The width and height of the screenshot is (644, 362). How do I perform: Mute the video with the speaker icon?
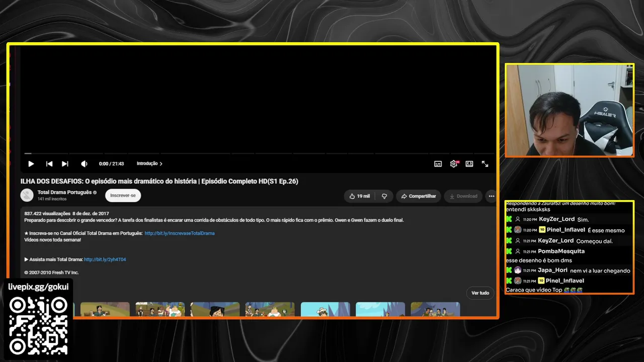tap(84, 164)
